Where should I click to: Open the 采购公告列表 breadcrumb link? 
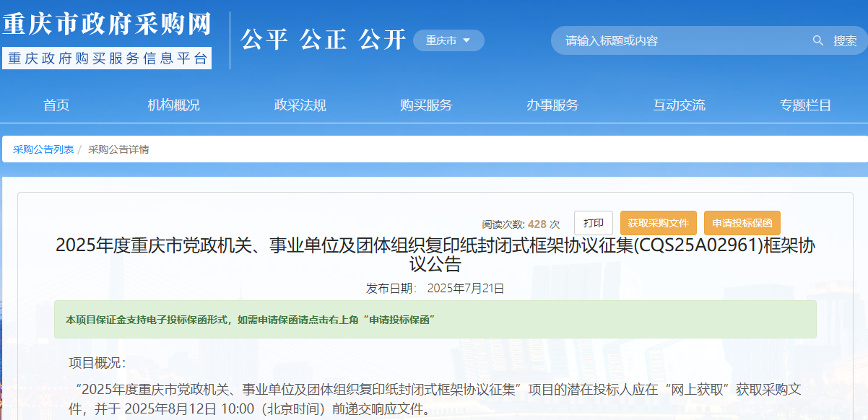(x=43, y=149)
